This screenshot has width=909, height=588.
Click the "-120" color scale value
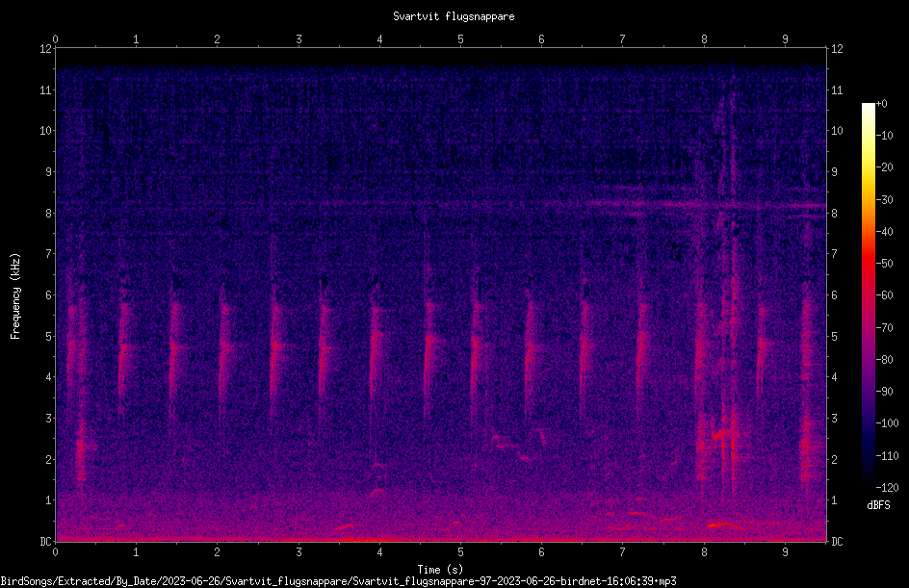coord(887,488)
